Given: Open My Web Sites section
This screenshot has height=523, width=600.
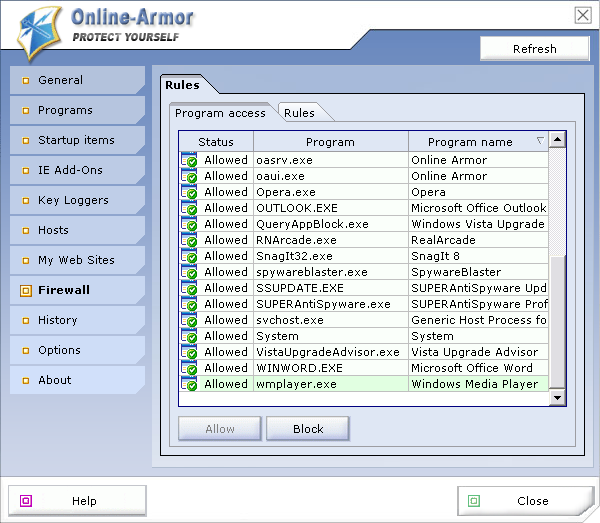Looking at the screenshot, I should 77,260.
